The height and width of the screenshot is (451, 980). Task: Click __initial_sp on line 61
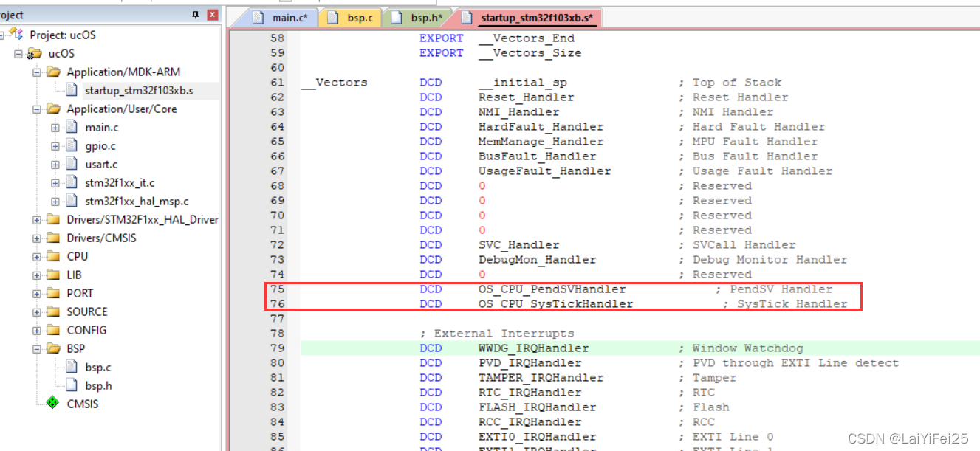pyautogui.click(x=522, y=82)
